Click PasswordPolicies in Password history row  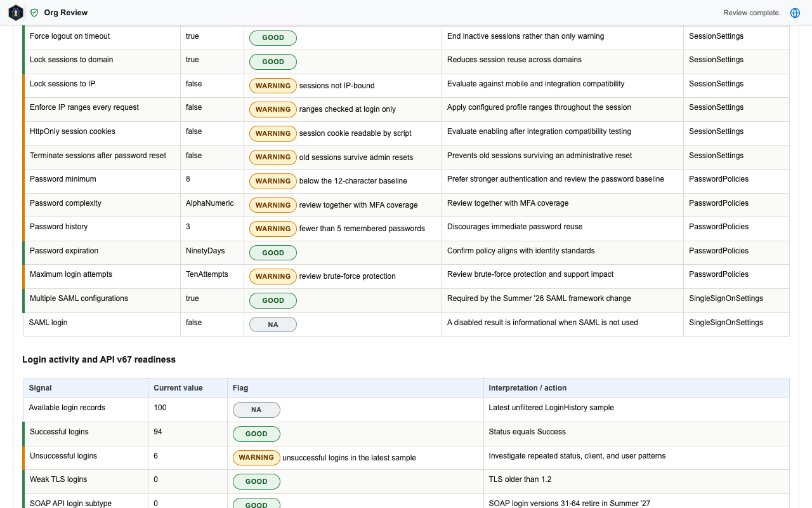click(x=719, y=227)
